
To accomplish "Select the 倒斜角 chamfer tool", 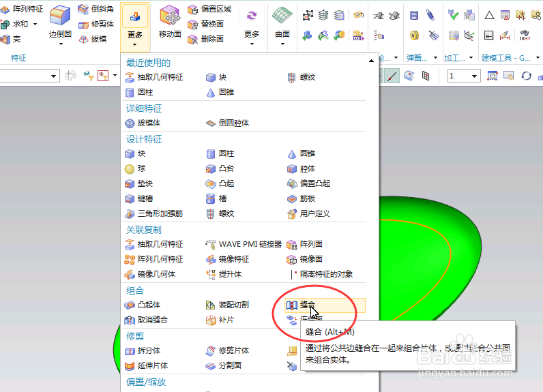I will click(x=96, y=9).
